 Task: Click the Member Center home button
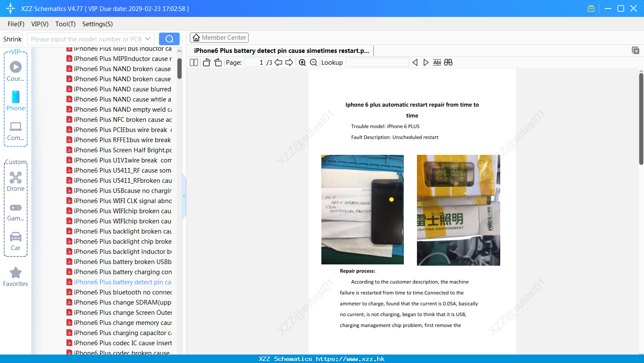[219, 38]
